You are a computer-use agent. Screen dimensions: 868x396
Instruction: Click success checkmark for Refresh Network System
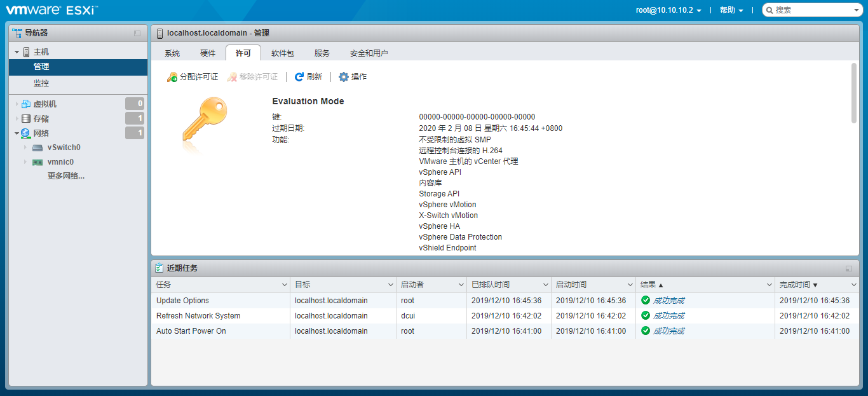[x=646, y=316]
